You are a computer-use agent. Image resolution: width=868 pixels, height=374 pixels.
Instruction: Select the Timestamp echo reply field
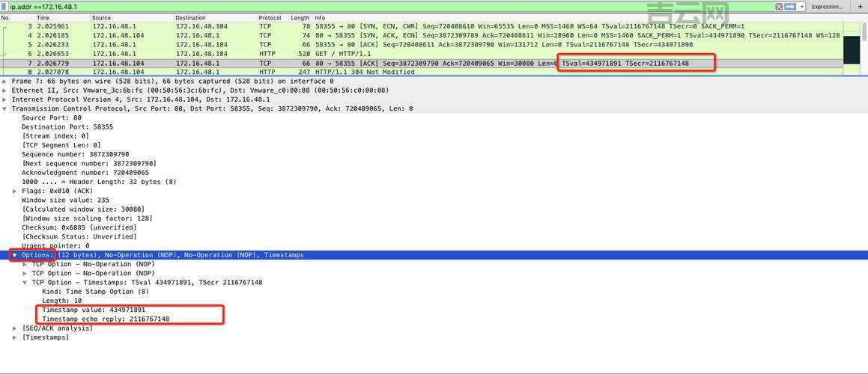(105, 319)
